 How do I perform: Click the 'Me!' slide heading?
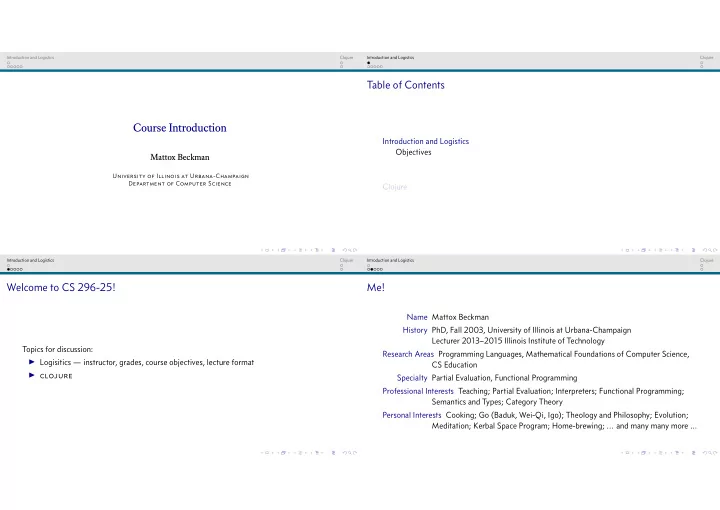click(x=376, y=287)
